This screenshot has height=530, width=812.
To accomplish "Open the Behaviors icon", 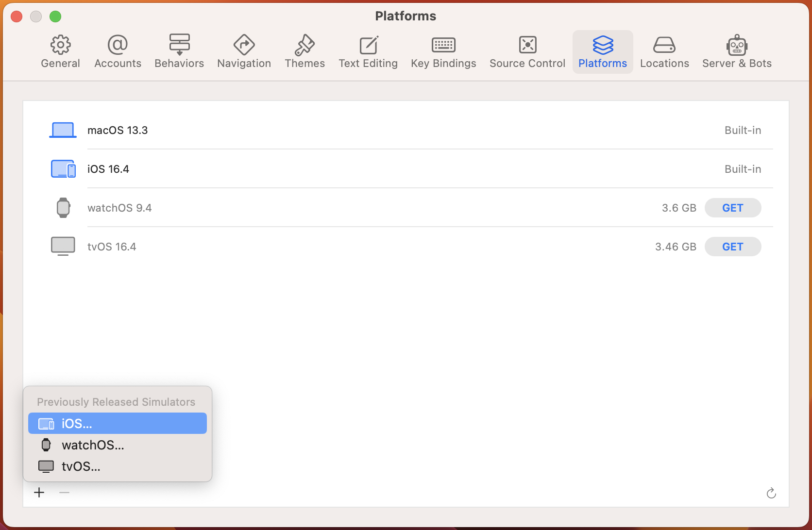I will [179, 45].
